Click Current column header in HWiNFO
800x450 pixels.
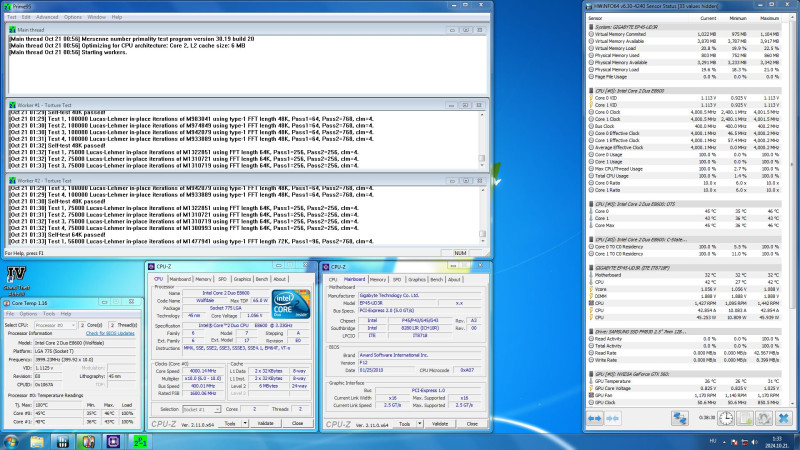click(x=708, y=18)
